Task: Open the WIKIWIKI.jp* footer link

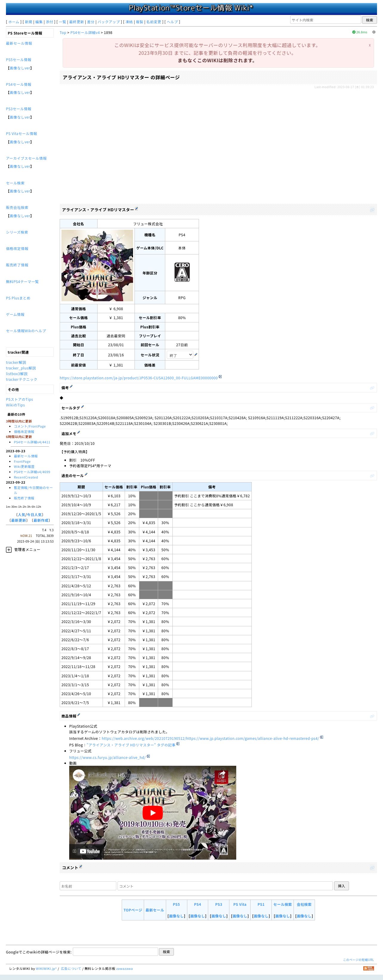Action: coord(46,969)
